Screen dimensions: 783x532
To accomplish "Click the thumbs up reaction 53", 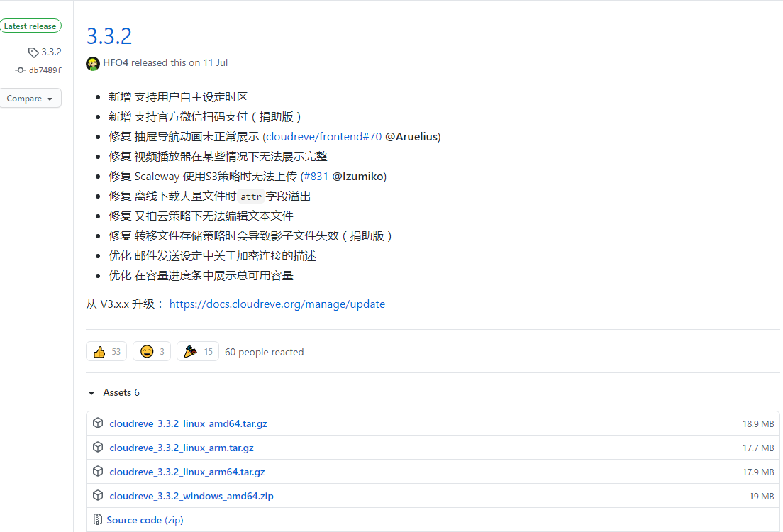I will point(106,352).
